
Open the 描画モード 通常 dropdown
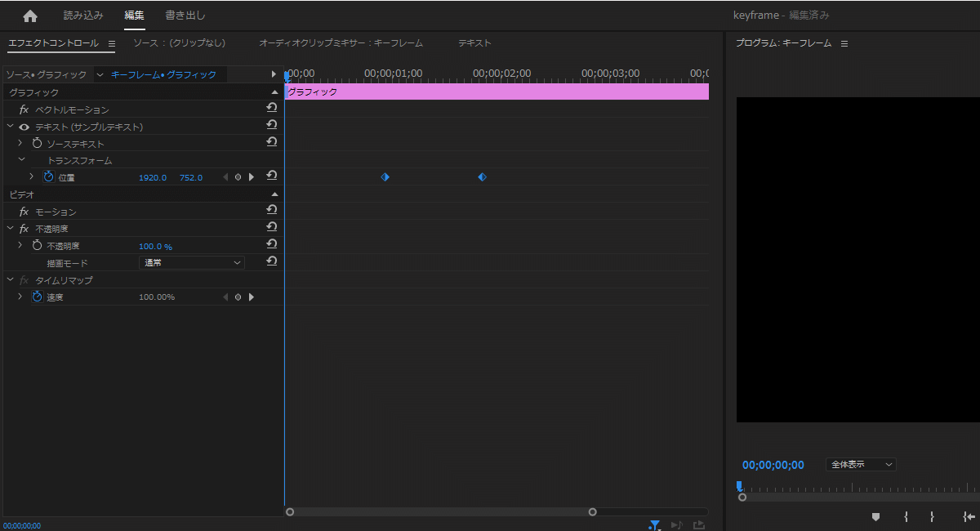[x=191, y=263]
